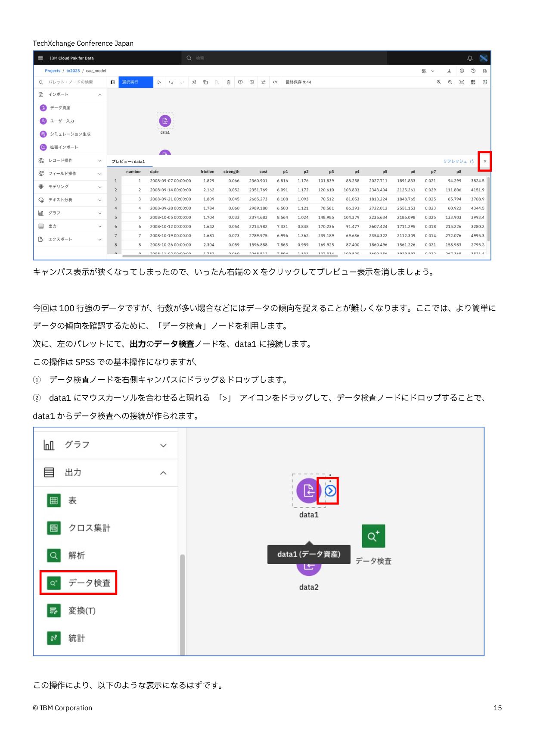The height and width of the screenshot is (756, 534).
Task: Expand the グラフ section in upper palette
Action: (100, 213)
